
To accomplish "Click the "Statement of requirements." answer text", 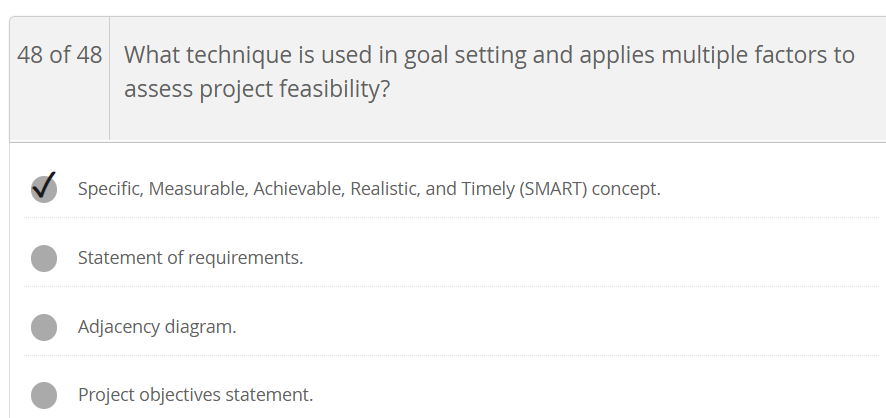I will pyautogui.click(x=190, y=258).
